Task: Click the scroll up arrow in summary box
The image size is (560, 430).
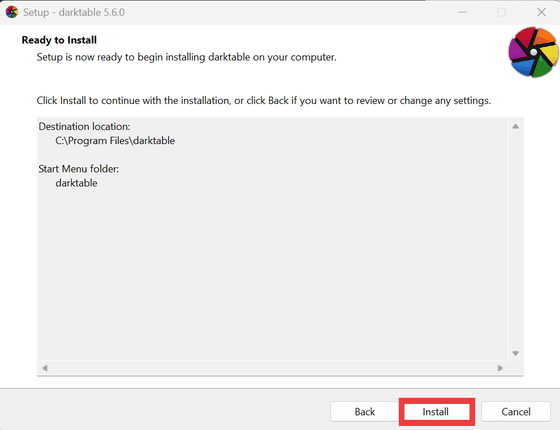Action: tap(515, 126)
